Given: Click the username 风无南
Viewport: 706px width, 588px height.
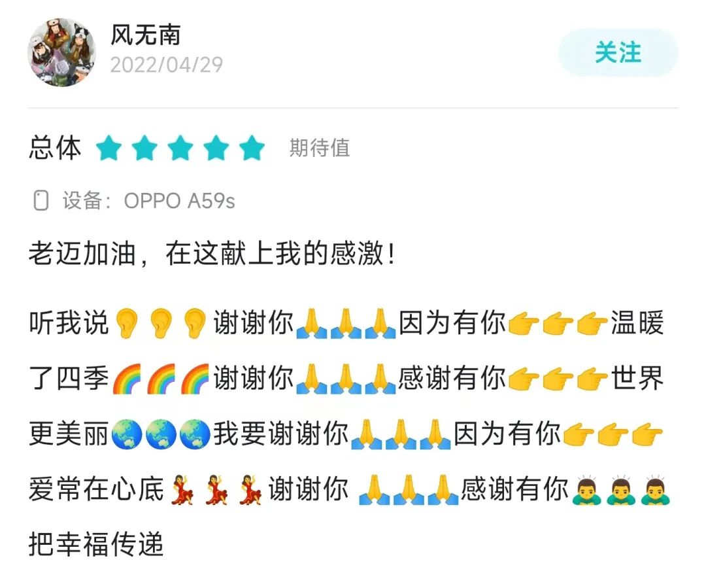Looking at the screenshot, I should [145, 35].
